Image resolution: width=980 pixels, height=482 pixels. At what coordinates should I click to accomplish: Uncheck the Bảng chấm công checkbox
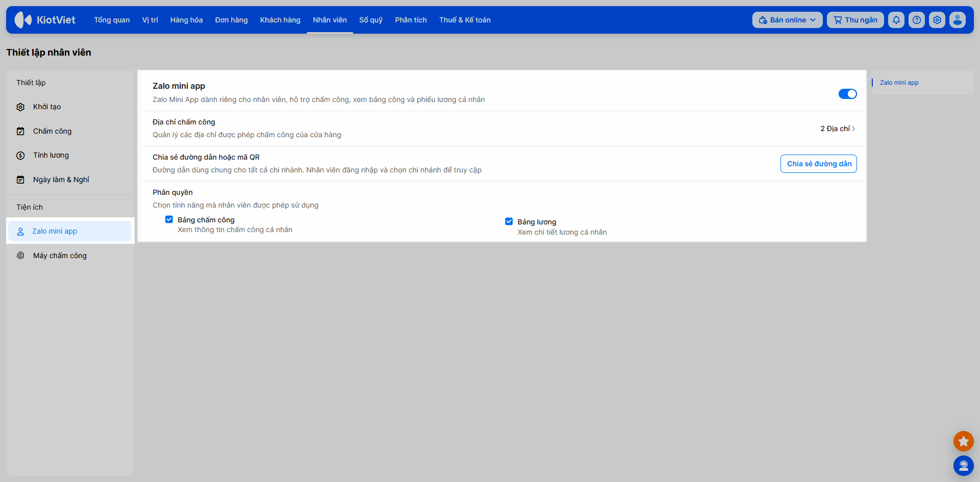tap(169, 219)
